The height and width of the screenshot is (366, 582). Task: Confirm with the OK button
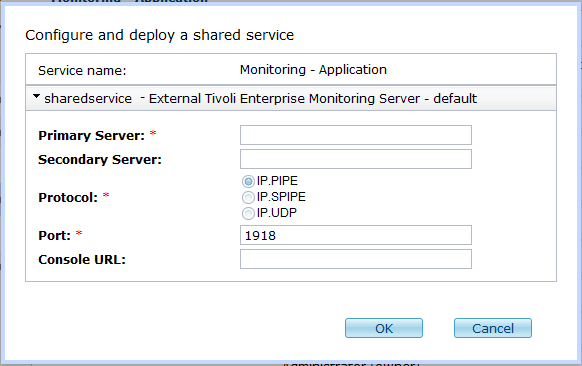(x=384, y=328)
